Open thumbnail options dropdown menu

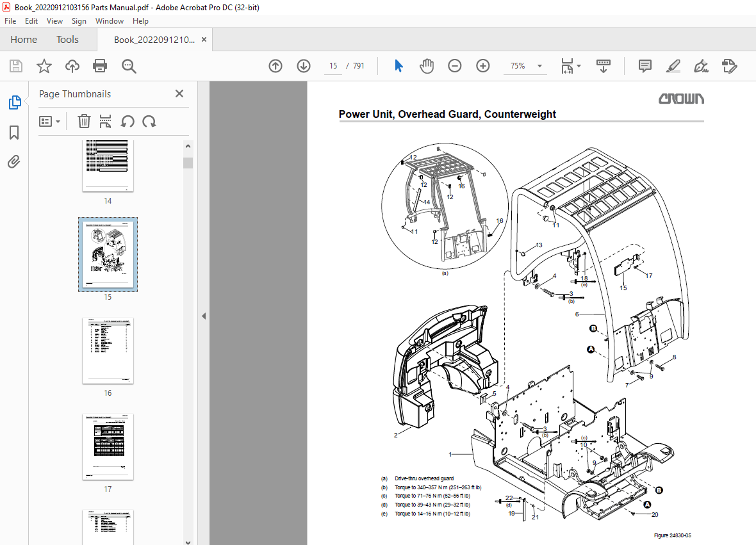(49, 122)
